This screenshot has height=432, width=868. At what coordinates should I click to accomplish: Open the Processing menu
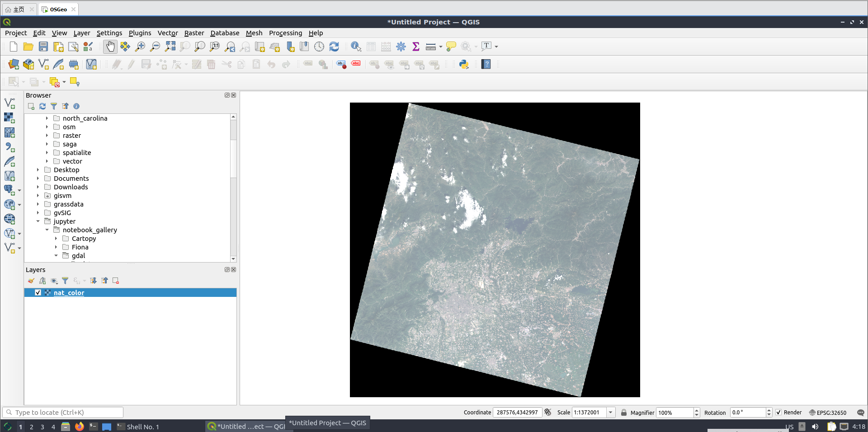[x=285, y=33]
